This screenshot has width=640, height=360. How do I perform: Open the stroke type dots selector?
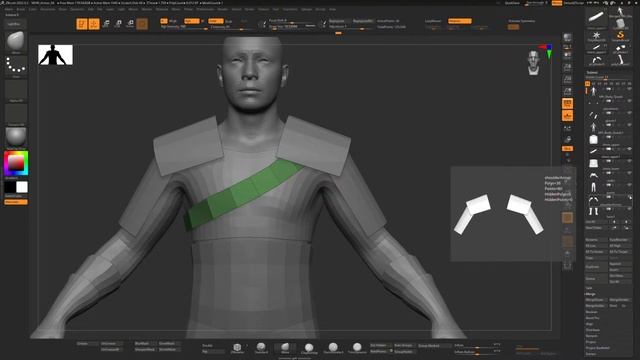tap(16, 66)
